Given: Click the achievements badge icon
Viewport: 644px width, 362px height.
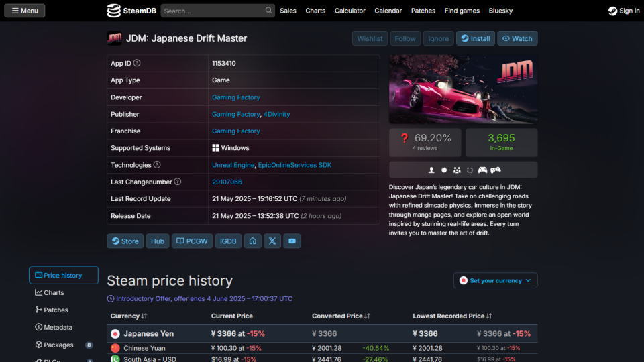Looking at the screenshot, I should tap(444, 170).
